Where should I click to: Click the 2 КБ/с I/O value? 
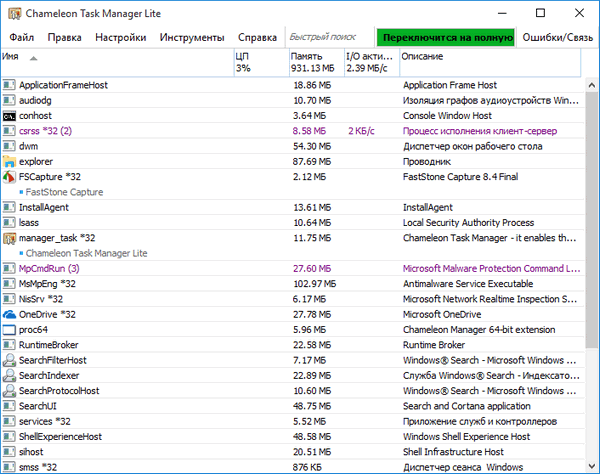(x=361, y=131)
